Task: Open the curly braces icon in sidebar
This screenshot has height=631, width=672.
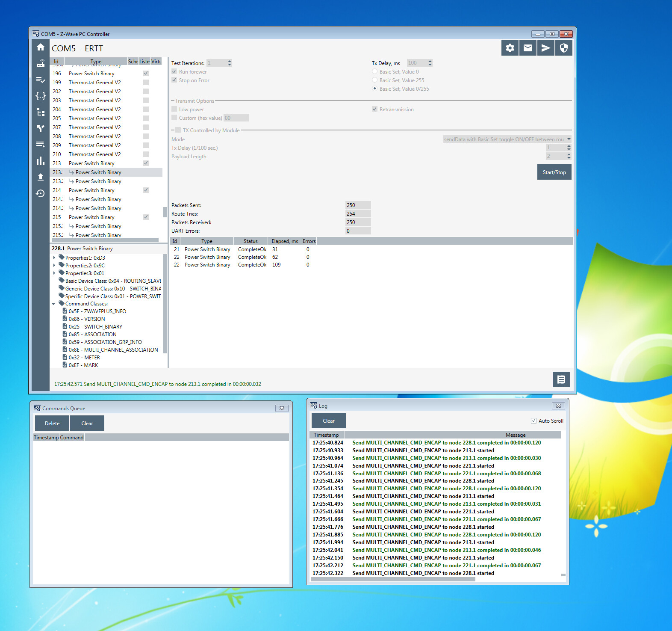Action: [41, 96]
